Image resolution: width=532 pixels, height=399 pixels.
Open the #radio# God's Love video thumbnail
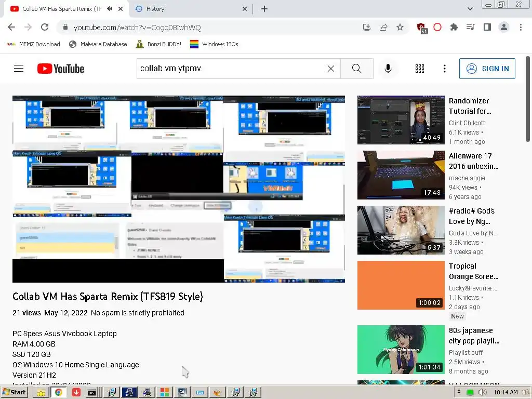(x=401, y=230)
